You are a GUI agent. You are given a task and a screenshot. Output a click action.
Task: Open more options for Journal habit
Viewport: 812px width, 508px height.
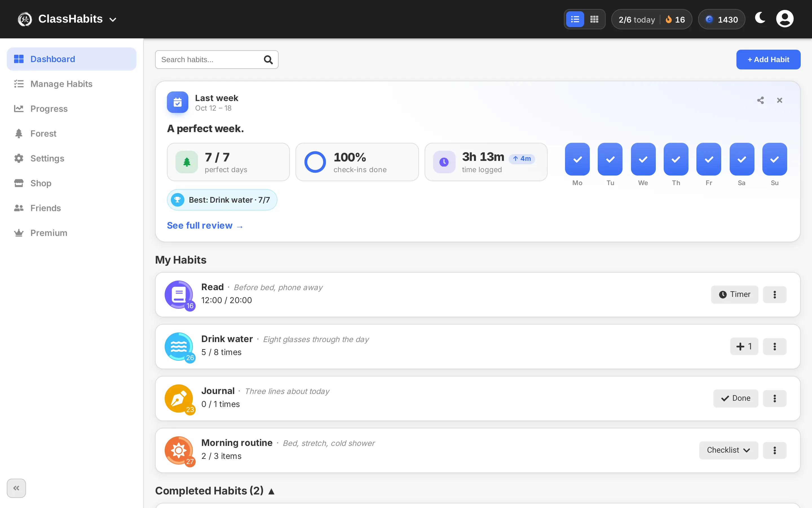click(x=775, y=398)
